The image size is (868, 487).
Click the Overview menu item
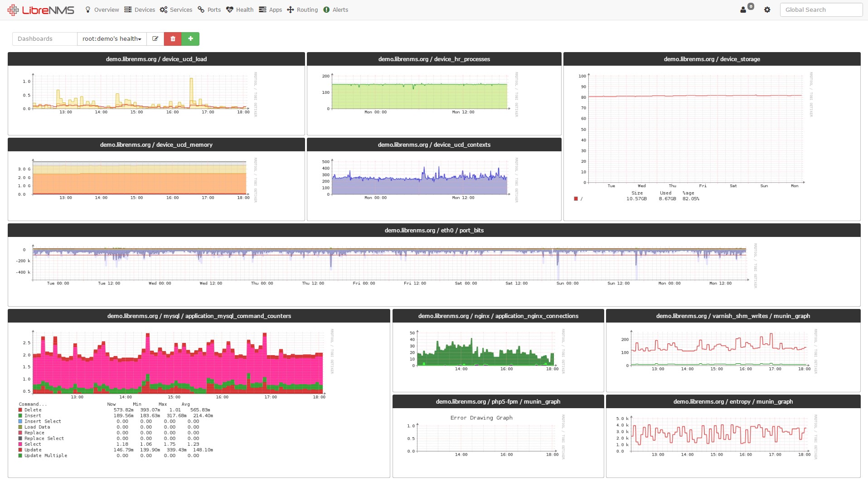[102, 10]
